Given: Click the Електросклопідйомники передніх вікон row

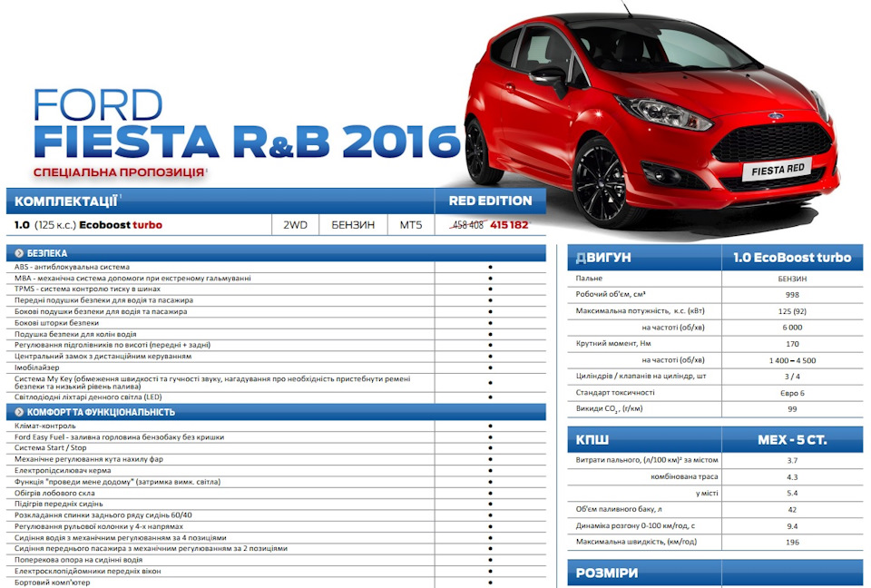Looking at the screenshot, I should 276,571.
